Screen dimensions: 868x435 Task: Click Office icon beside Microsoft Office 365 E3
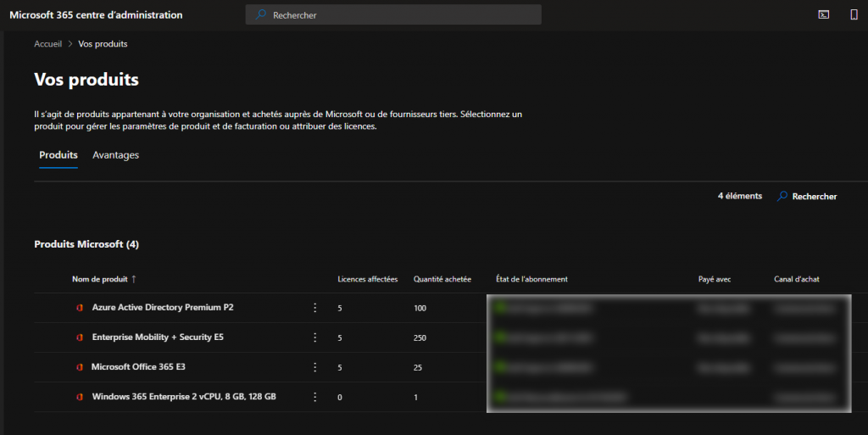80,367
